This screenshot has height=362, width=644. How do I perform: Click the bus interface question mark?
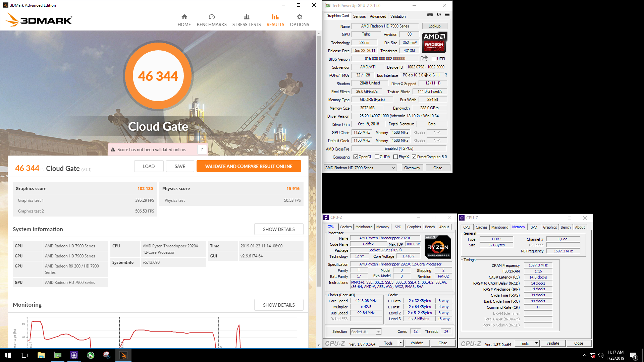[446, 75]
